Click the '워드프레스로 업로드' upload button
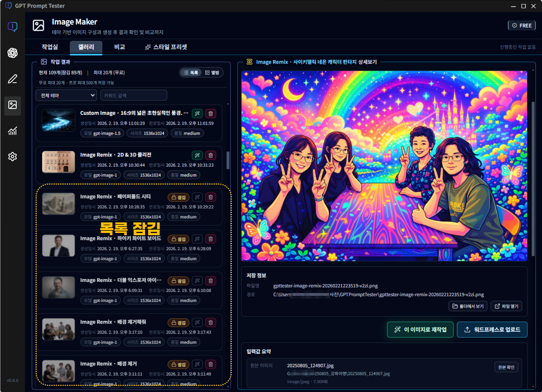 click(x=492, y=329)
